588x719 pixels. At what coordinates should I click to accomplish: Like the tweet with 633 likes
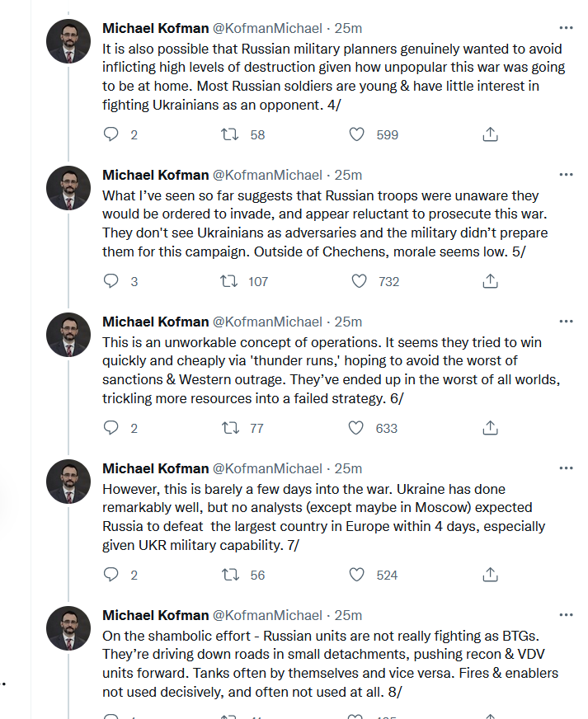pos(356,428)
